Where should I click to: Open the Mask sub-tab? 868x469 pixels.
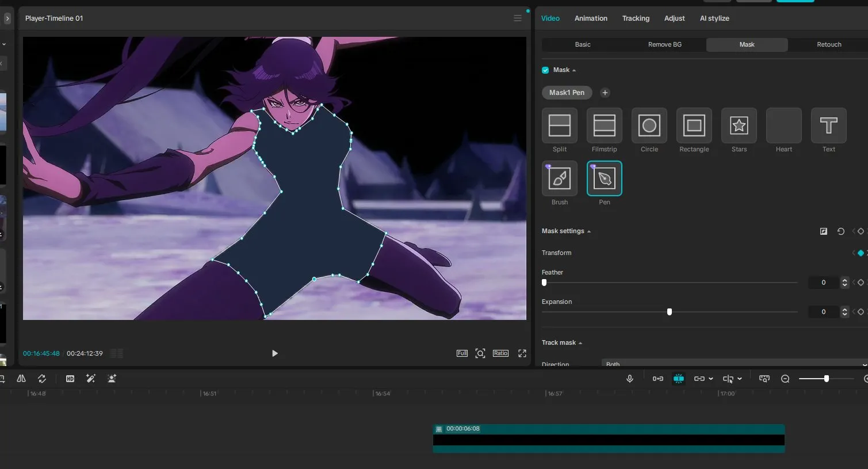click(747, 45)
